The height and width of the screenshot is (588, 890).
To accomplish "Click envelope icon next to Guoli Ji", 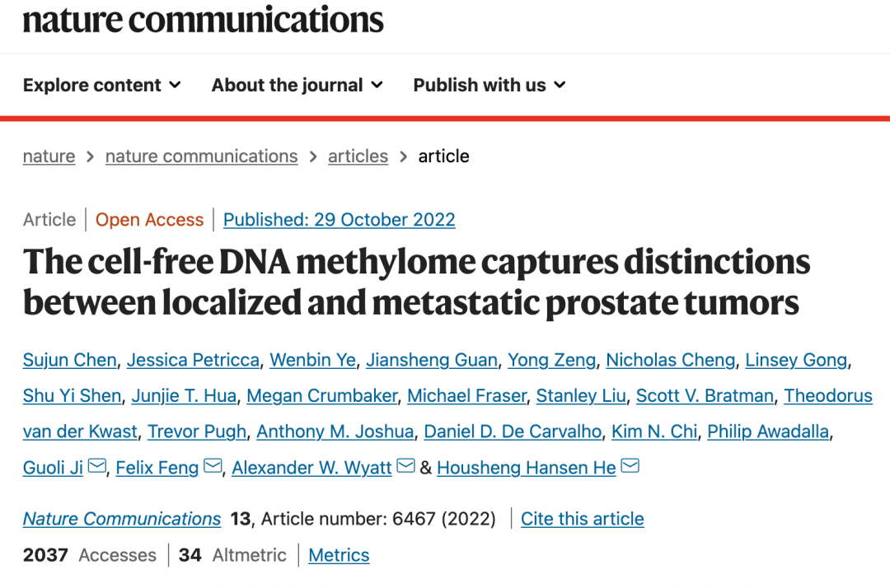I will point(96,467).
